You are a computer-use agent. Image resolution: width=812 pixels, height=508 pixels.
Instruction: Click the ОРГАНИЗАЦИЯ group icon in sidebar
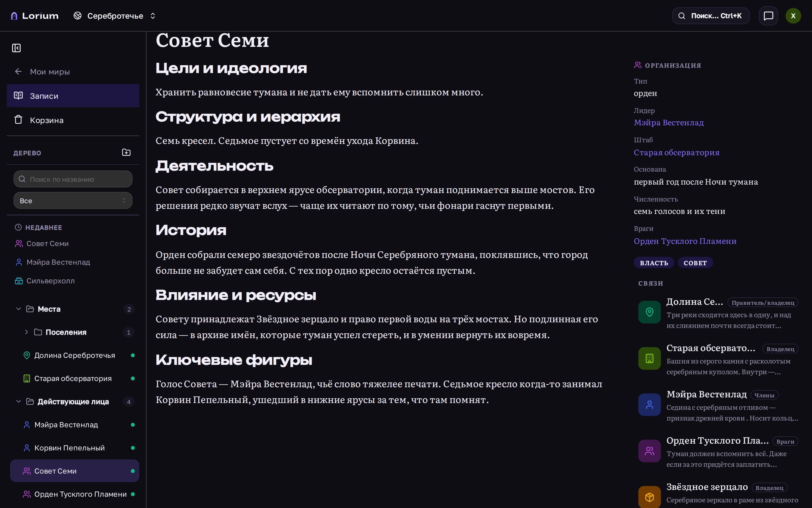point(637,65)
